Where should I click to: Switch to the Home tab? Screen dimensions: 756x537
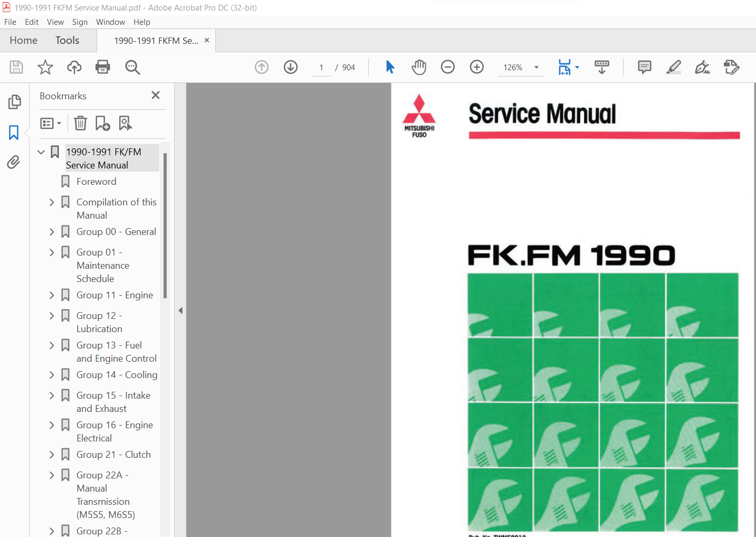pos(23,41)
